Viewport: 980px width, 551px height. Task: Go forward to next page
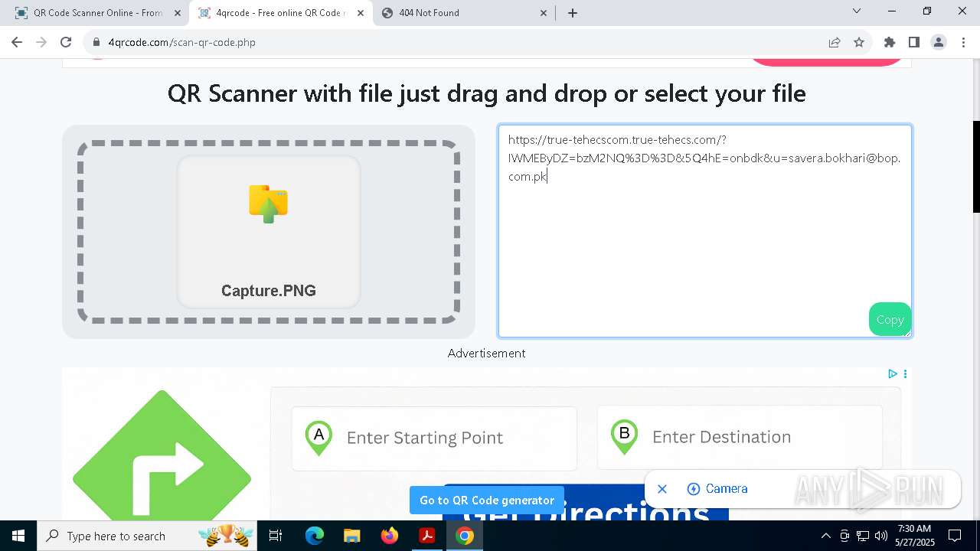[x=41, y=42]
